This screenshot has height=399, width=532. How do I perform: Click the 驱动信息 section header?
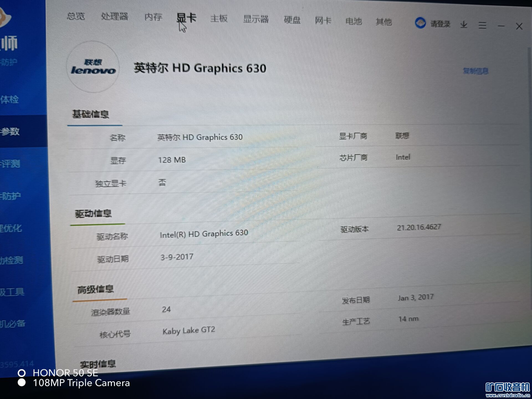tap(93, 213)
